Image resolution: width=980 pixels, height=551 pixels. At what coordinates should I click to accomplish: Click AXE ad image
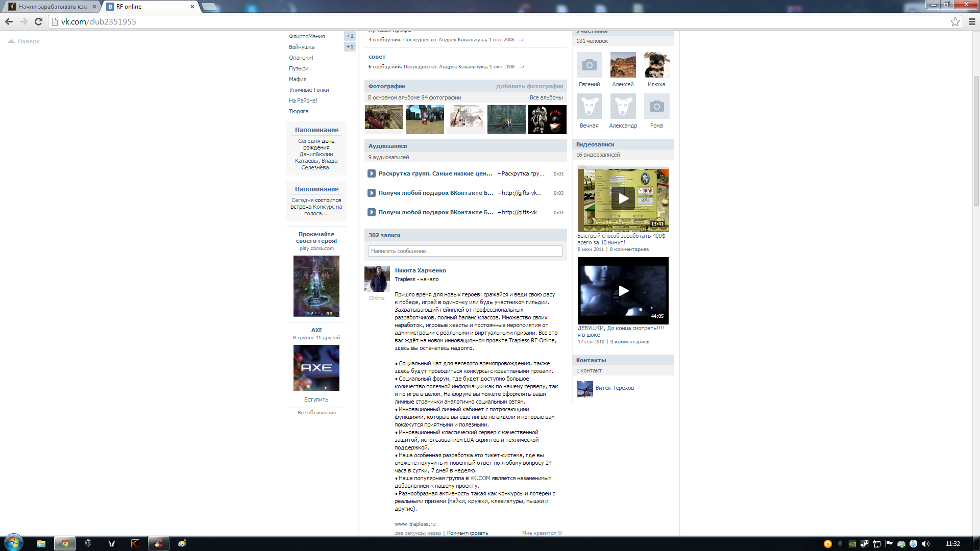[316, 368]
